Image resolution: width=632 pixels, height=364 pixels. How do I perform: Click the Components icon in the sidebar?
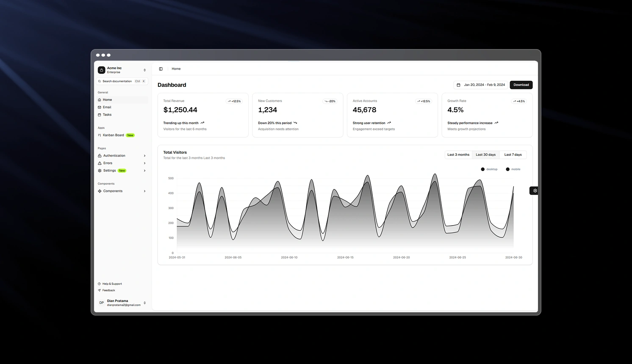(x=100, y=191)
